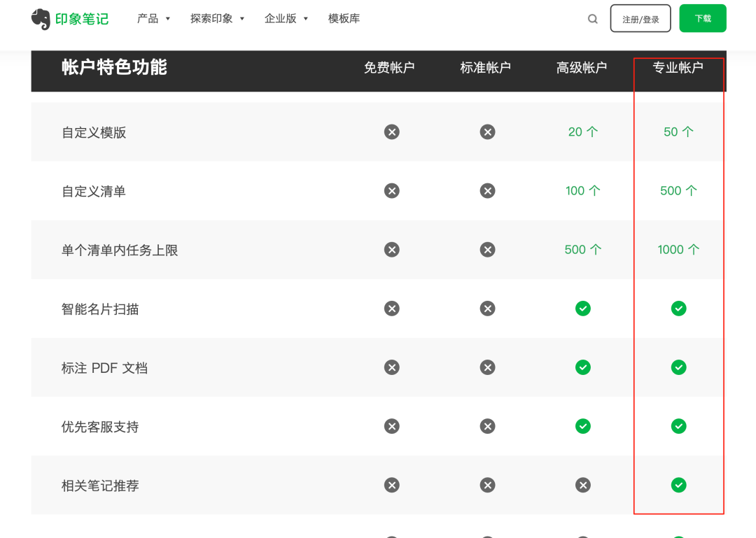The height and width of the screenshot is (538, 756).
Task: Click the checkmark for 智能名片扫描 高级帐户
Action: coord(583,308)
